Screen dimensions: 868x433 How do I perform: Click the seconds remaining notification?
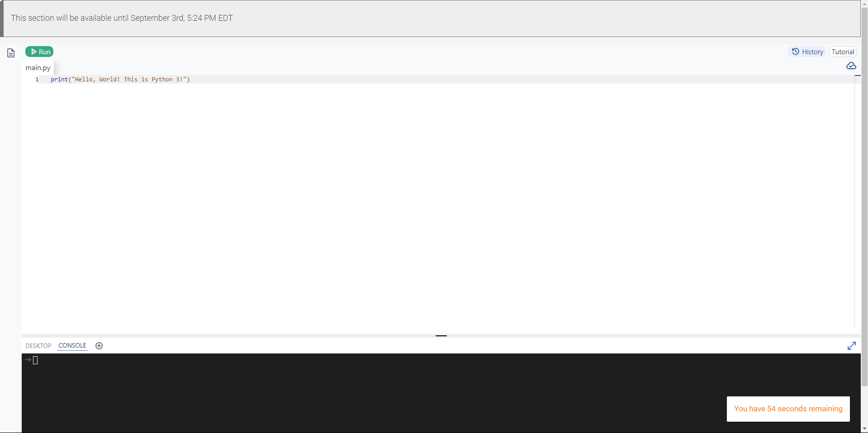point(788,409)
